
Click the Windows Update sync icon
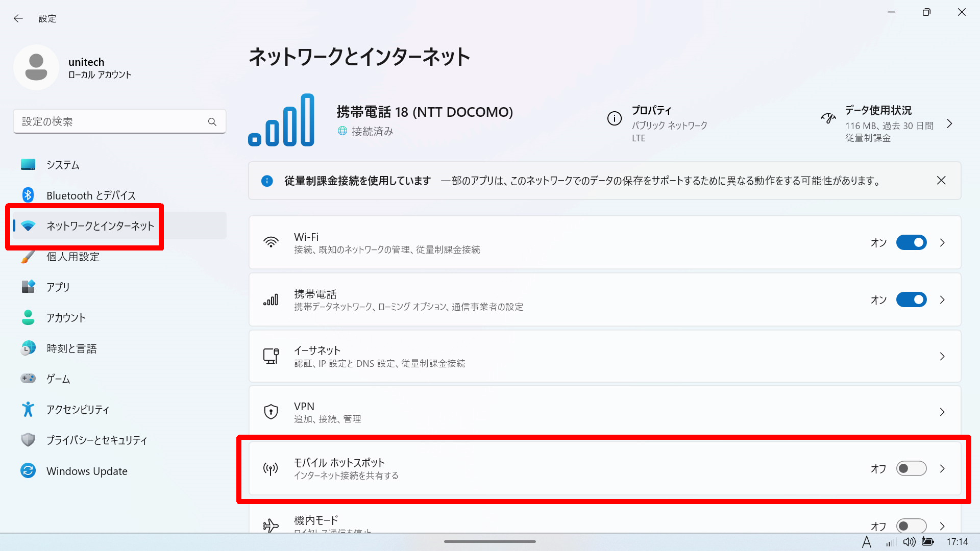coord(28,470)
